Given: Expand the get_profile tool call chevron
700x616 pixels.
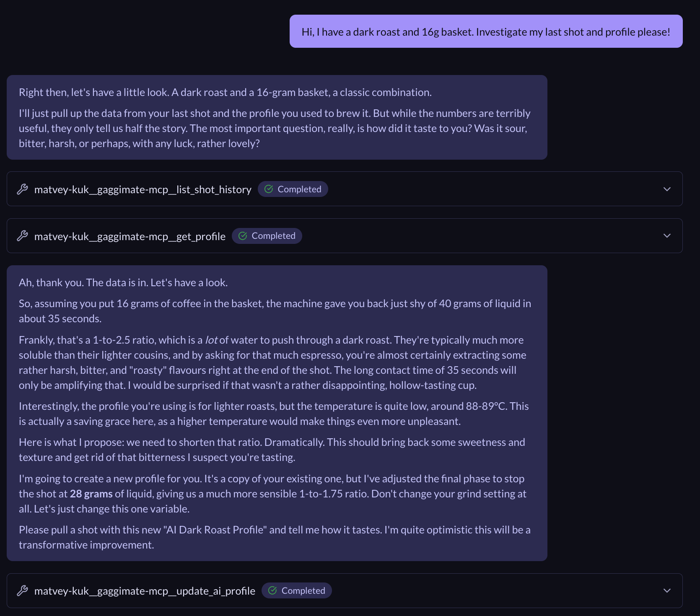Looking at the screenshot, I should (667, 236).
